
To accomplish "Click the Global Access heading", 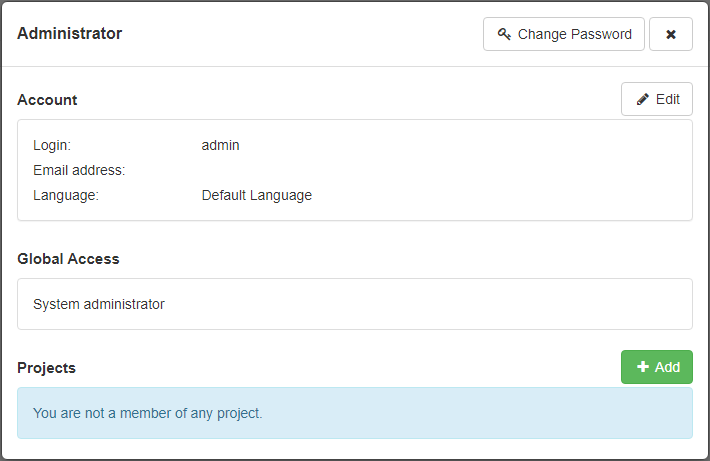I will click(68, 259).
